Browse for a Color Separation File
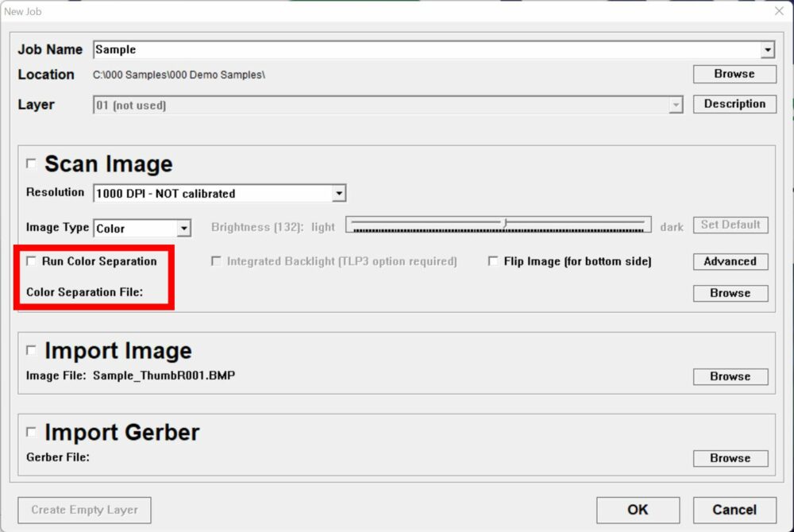The width and height of the screenshot is (794, 532). tap(730, 293)
